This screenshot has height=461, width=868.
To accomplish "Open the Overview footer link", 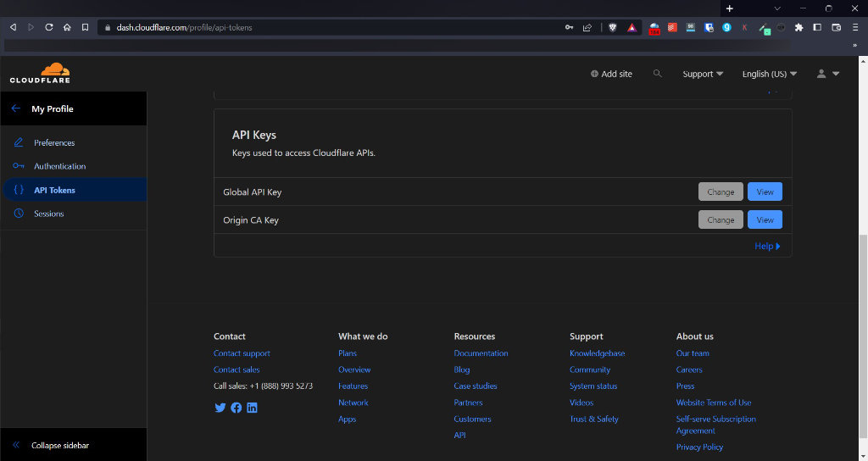I will (354, 369).
